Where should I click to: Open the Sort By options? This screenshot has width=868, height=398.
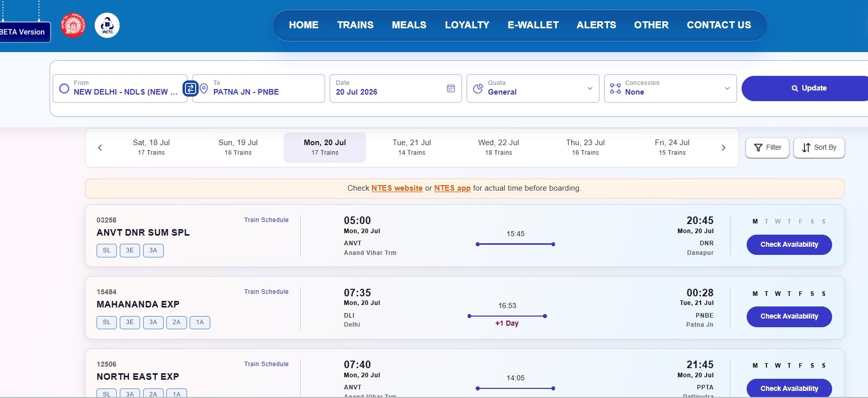click(819, 148)
